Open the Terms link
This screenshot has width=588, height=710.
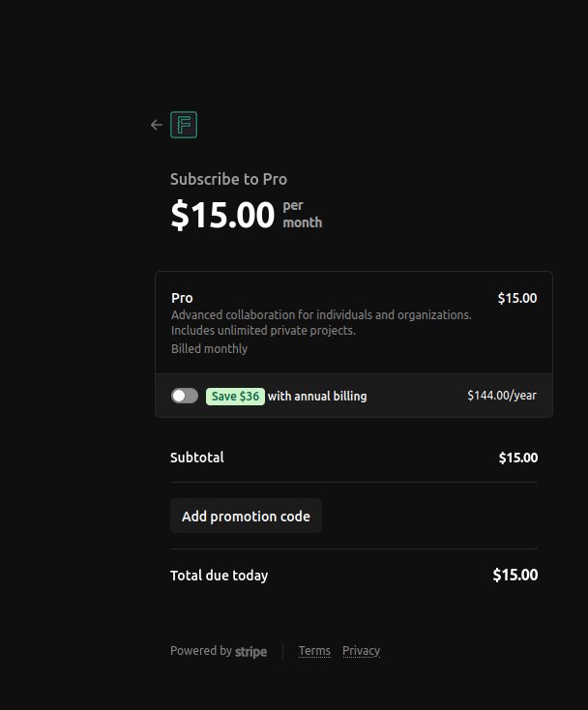pos(314,651)
